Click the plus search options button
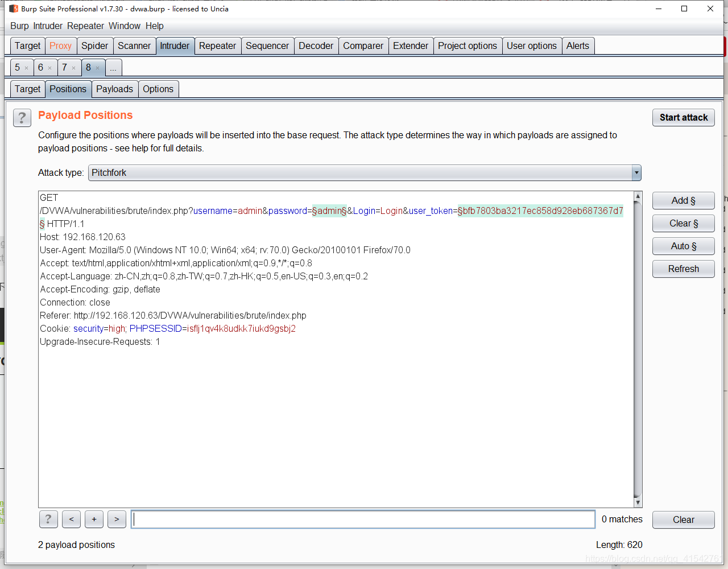 click(94, 519)
